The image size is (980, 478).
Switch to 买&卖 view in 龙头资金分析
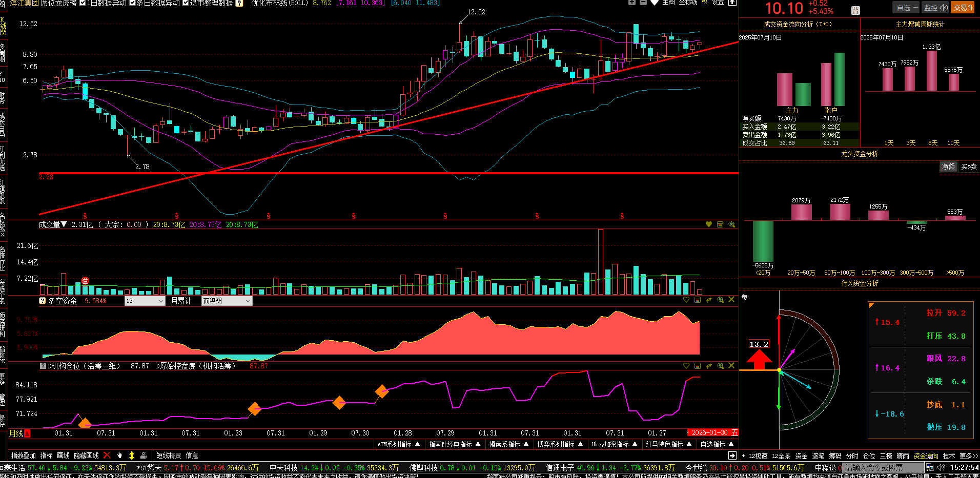pos(969,167)
